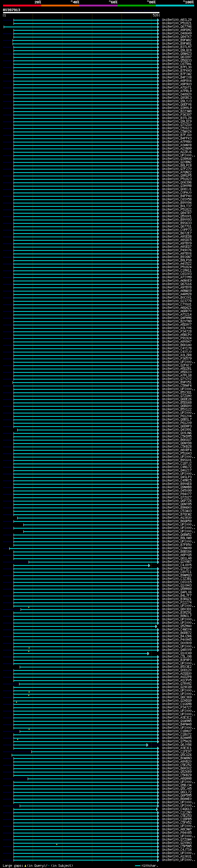
Task: Click the 526 query length label
Action: point(155,15)
